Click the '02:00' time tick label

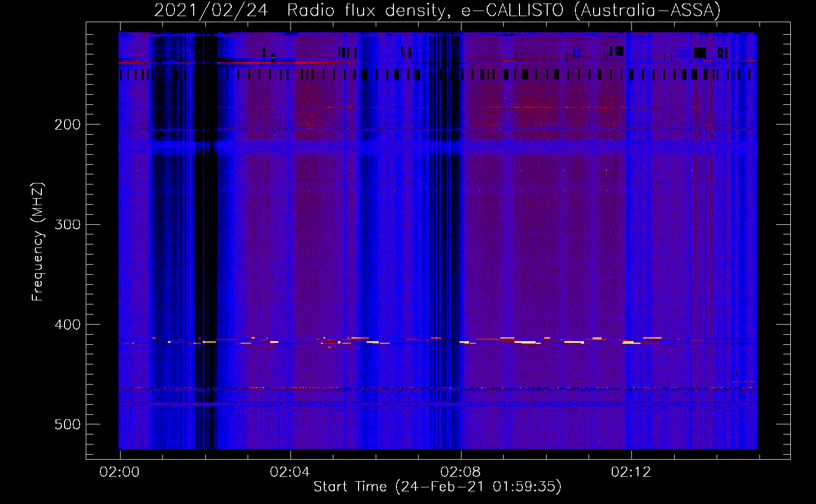click(x=120, y=472)
